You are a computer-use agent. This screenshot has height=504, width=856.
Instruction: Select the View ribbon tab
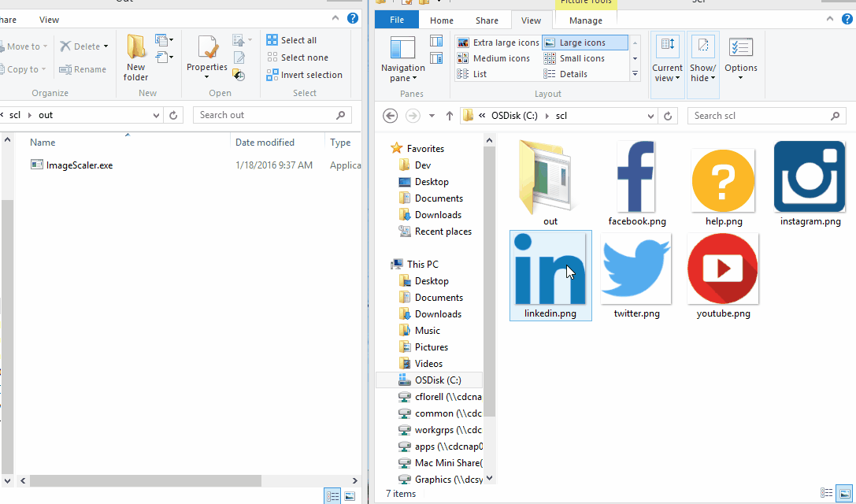532,20
